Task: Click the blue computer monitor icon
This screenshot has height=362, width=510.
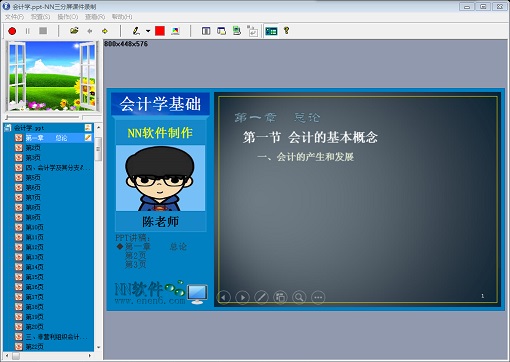Action: 197,294
